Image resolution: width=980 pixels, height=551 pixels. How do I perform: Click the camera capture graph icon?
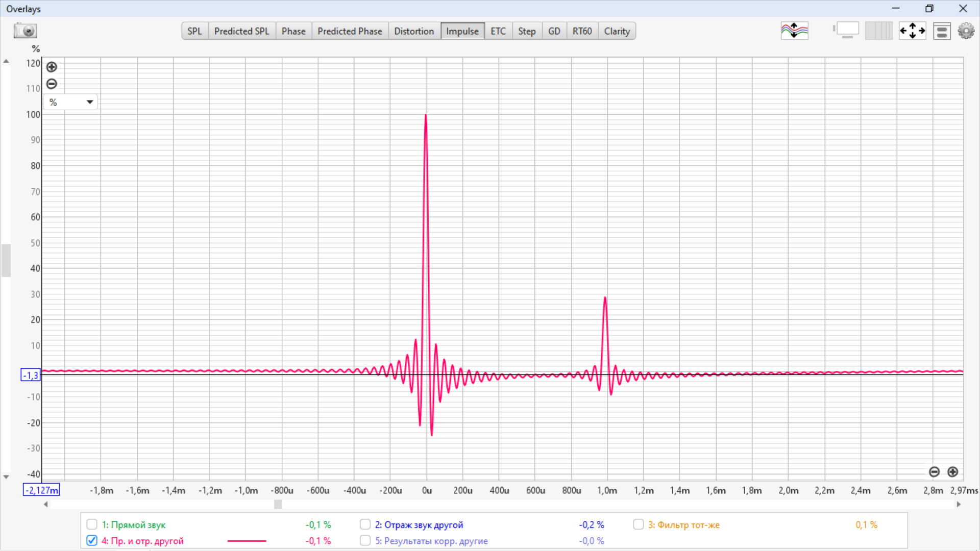click(24, 31)
